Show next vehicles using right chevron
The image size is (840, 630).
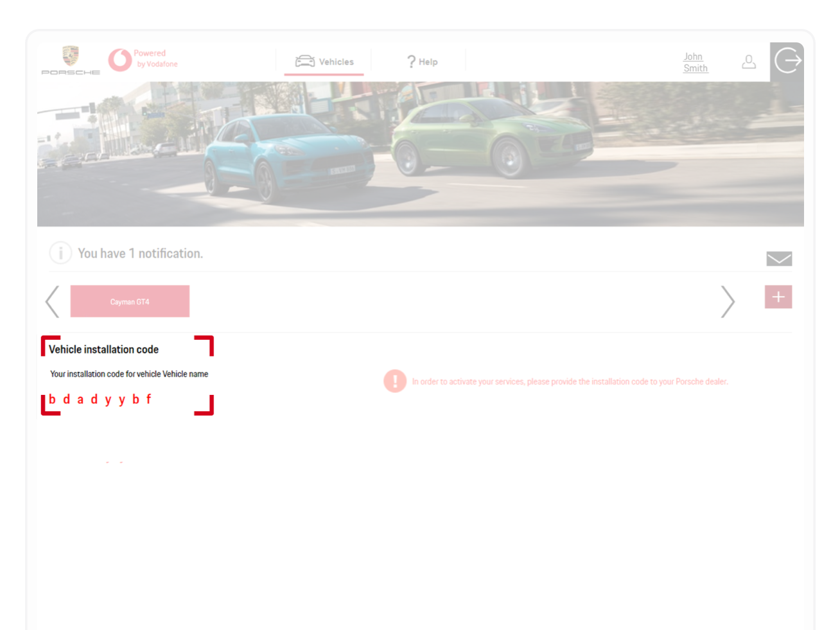(729, 301)
